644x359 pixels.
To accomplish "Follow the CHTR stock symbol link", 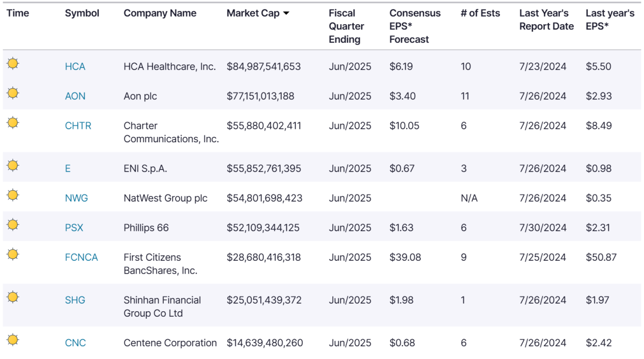I will pyautogui.click(x=78, y=126).
